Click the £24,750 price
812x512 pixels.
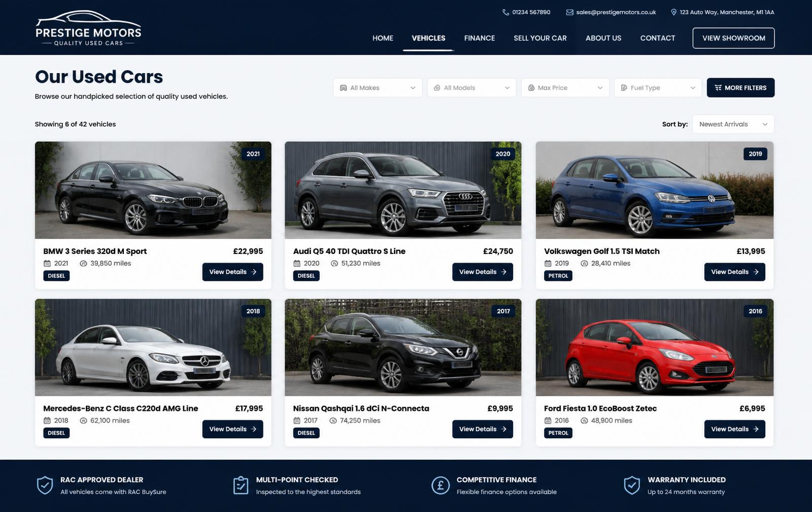point(498,251)
